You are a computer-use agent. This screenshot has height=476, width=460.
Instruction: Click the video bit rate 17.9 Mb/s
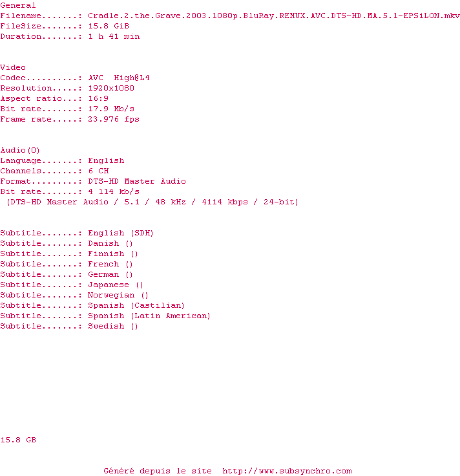point(111,109)
